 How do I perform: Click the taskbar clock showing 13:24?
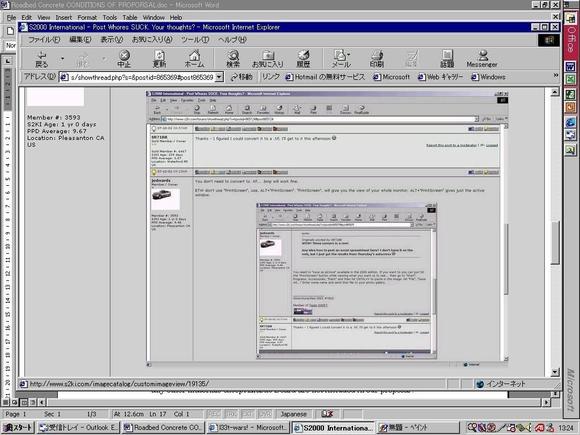(x=566, y=428)
